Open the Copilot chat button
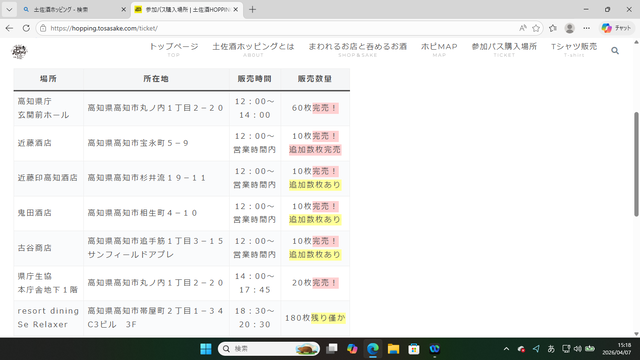 tap(616, 28)
